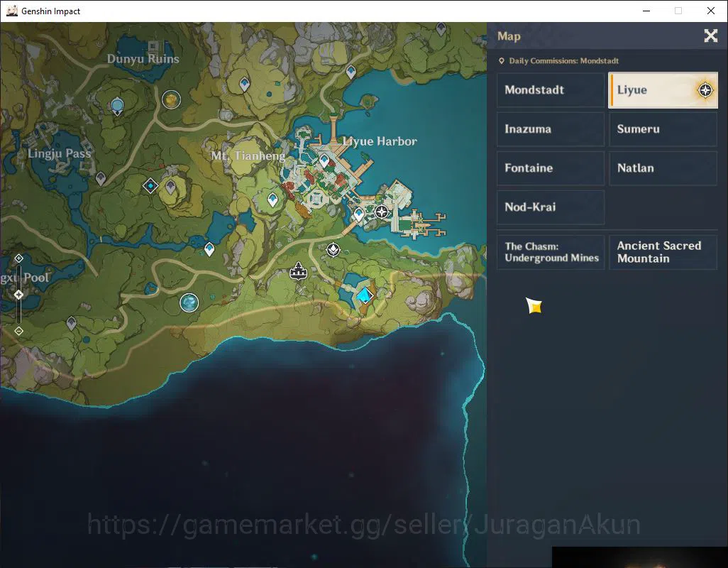Screen dimensions: 728x568
Task: Select the waypoint north of Liyue Harbor bay
Action: pyautogui.click(x=351, y=72)
